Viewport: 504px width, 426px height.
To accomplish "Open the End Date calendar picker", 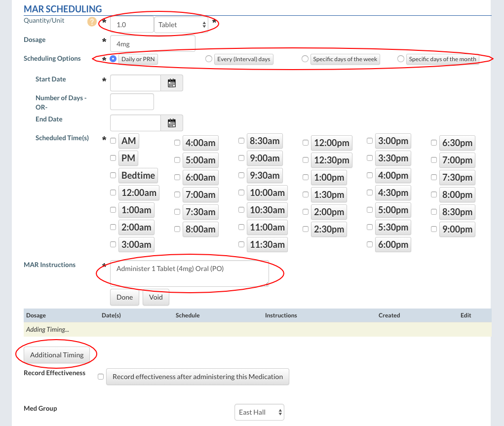I will coord(172,123).
